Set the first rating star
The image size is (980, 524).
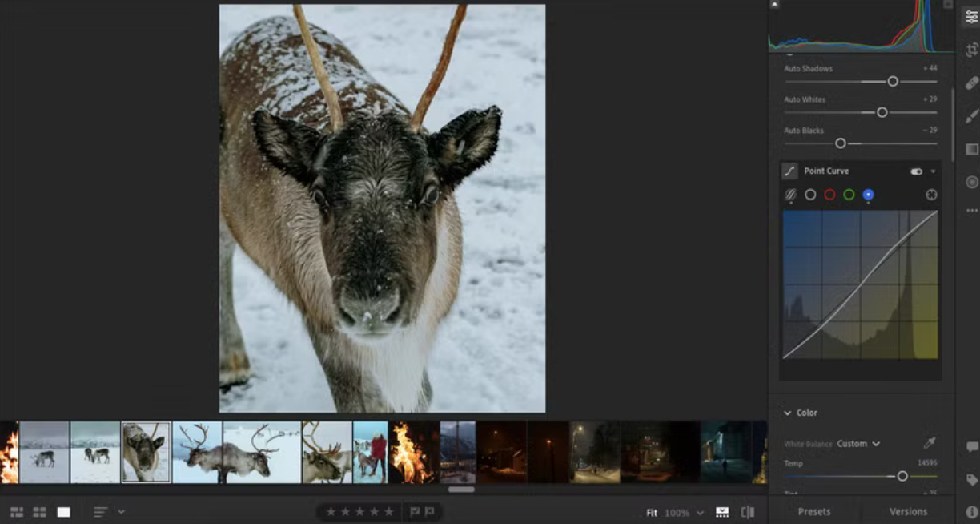(x=331, y=512)
